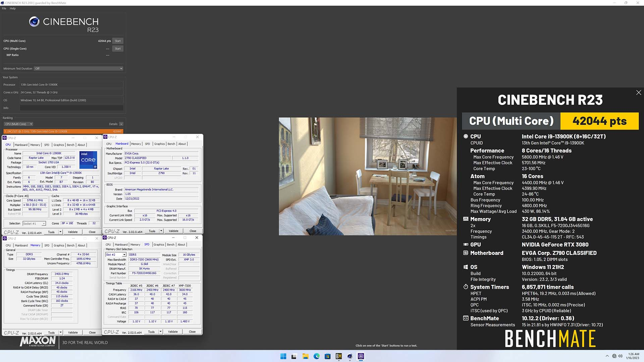Screen dimensions: 644x362
Task: Open Slot #2 memory slot dropdown
Action: pos(116,255)
